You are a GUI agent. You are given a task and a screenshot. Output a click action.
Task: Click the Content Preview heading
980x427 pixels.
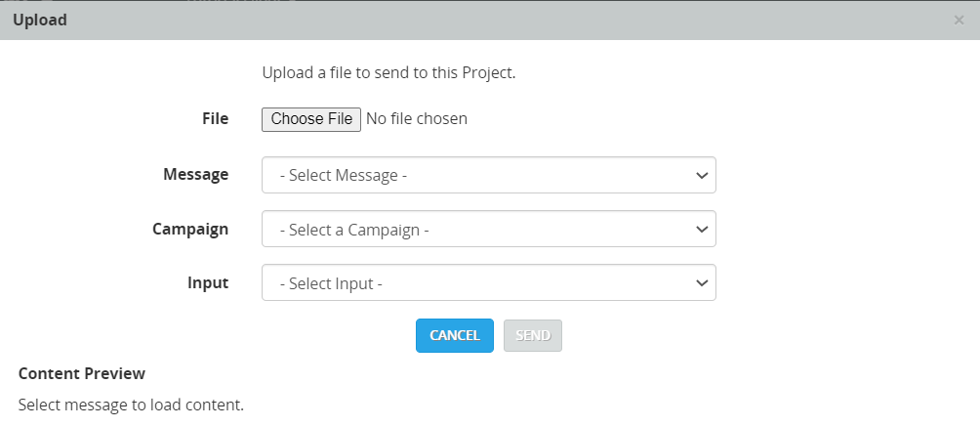pos(82,373)
